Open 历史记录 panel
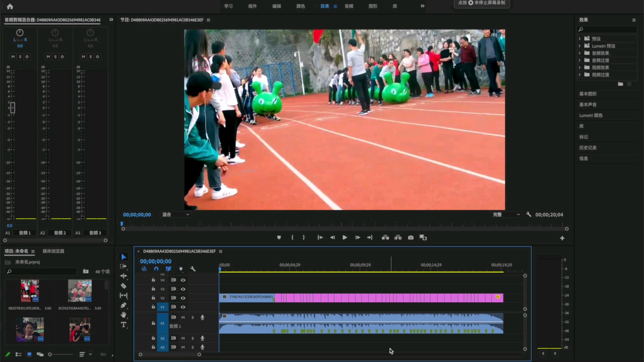The width and height of the screenshot is (644, 362). (x=588, y=148)
